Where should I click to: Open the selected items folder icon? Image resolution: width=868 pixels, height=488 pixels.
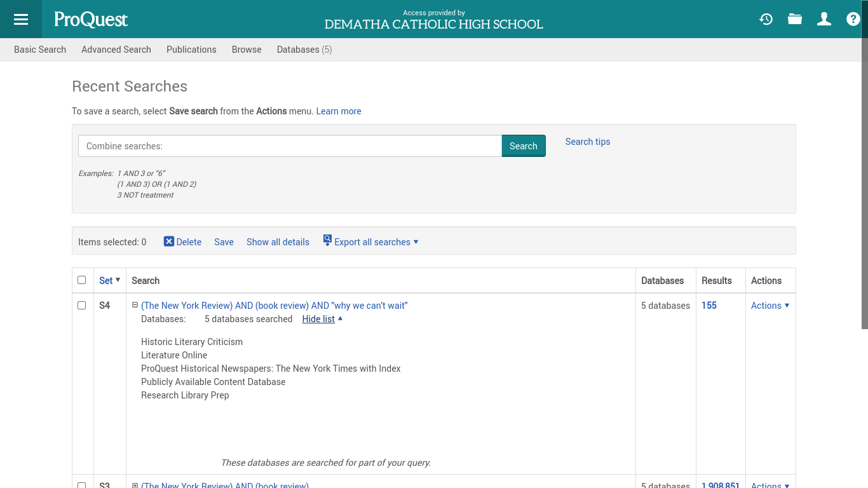tap(795, 19)
